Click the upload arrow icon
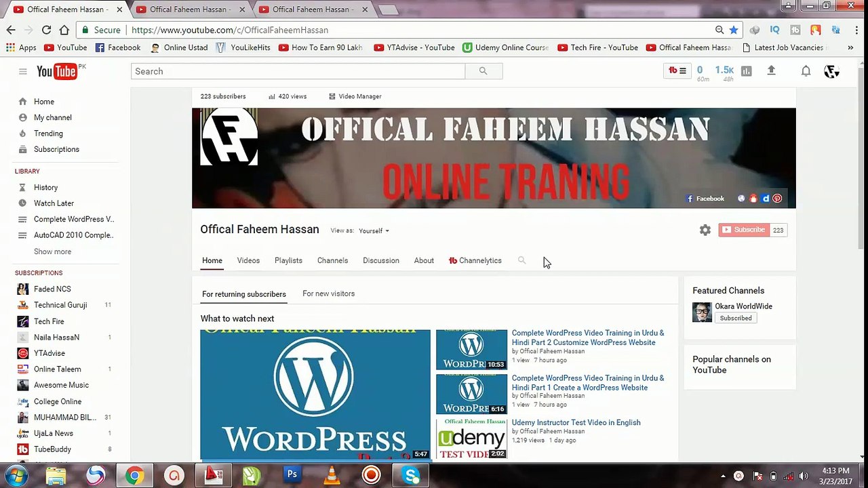This screenshot has height=488, width=868. click(x=771, y=70)
